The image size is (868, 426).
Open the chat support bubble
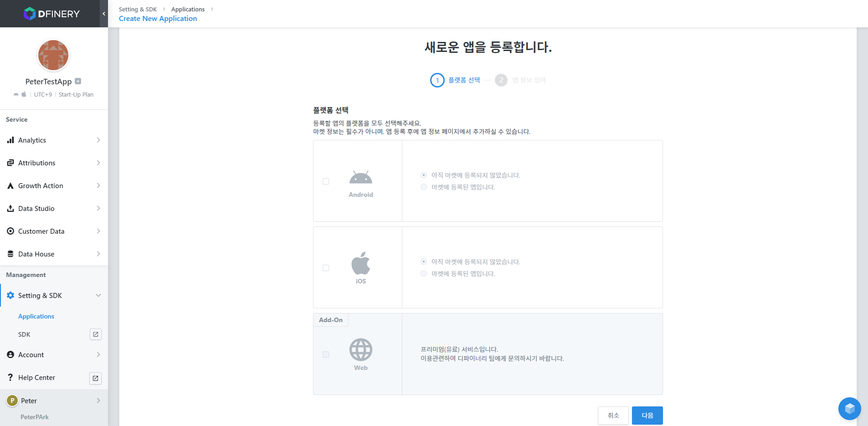point(850,409)
